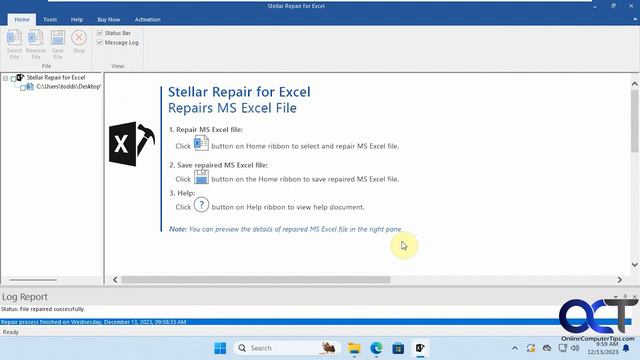Show hidden system tray icons
This screenshot has width=640, height=360.
pos(515,348)
